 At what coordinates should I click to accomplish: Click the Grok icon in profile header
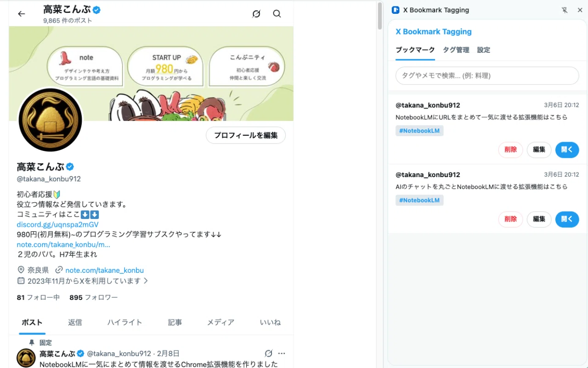click(256, 14)
